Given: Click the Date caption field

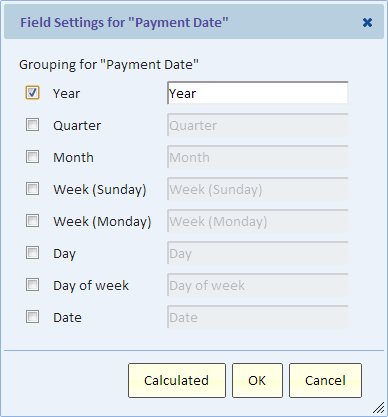Looking at the screenshot, I should (x=258, y=317).
